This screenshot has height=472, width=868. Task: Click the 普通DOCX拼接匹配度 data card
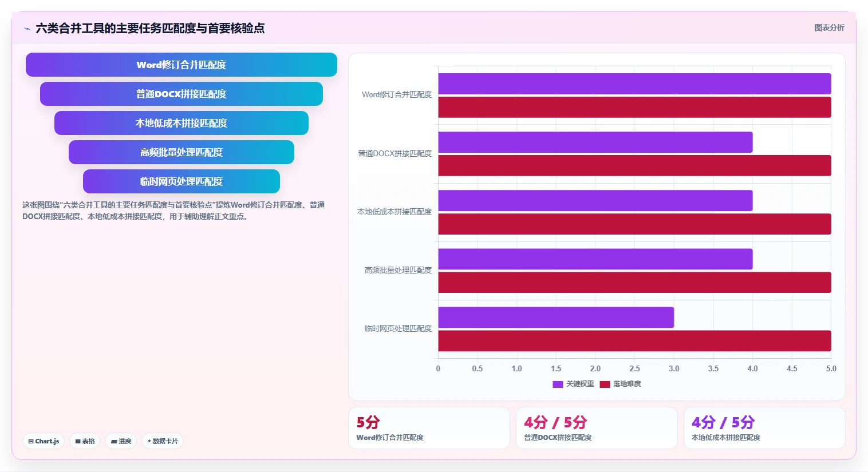pos(597,428)
